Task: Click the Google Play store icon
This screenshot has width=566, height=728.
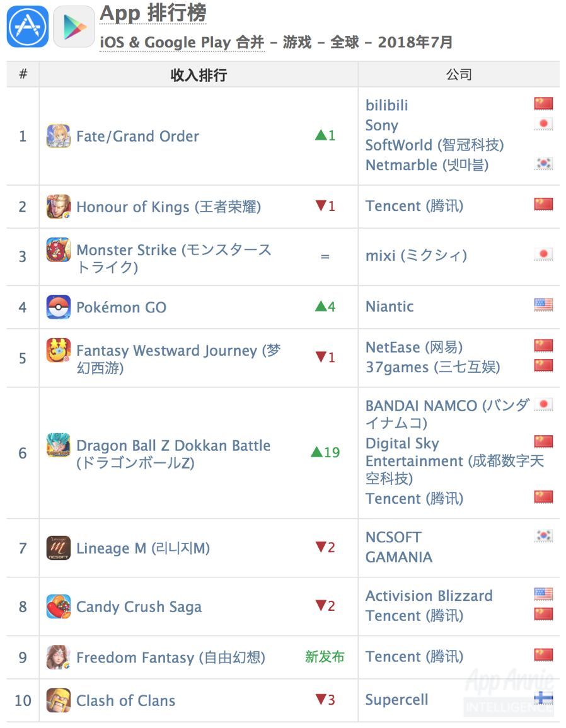Action: [x=74, y=26]
